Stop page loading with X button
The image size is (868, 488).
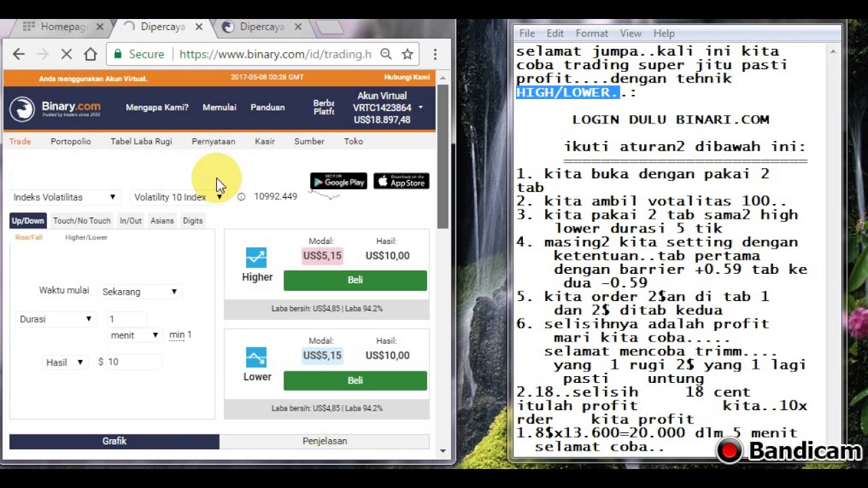[66, 54]
